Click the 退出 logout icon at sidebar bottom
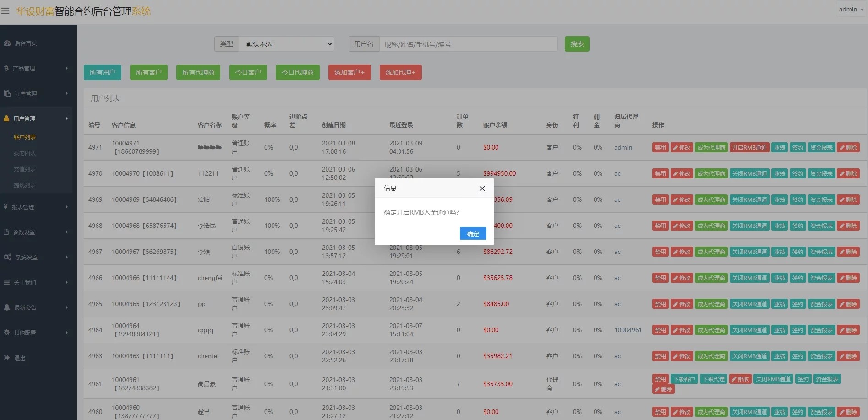Screen dimensions: 868x420 pyautogui.click(x=6, y=358)
